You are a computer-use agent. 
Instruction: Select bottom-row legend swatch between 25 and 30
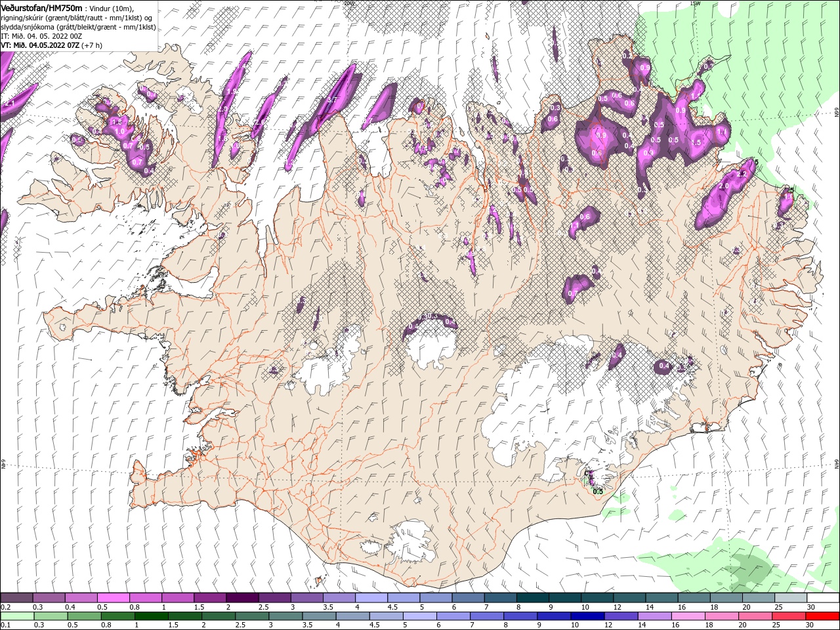click(x=788, y=616)
